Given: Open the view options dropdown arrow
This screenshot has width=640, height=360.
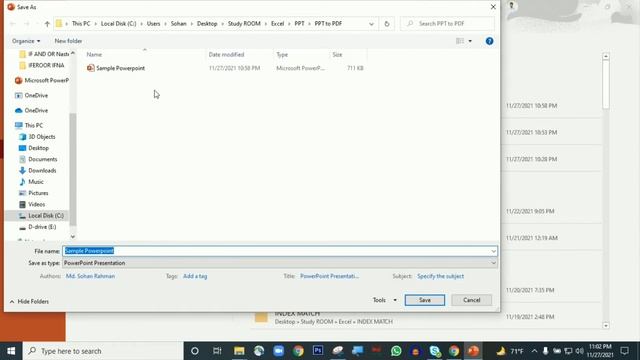Looking at the screenshot, I should tap(470, 41).
